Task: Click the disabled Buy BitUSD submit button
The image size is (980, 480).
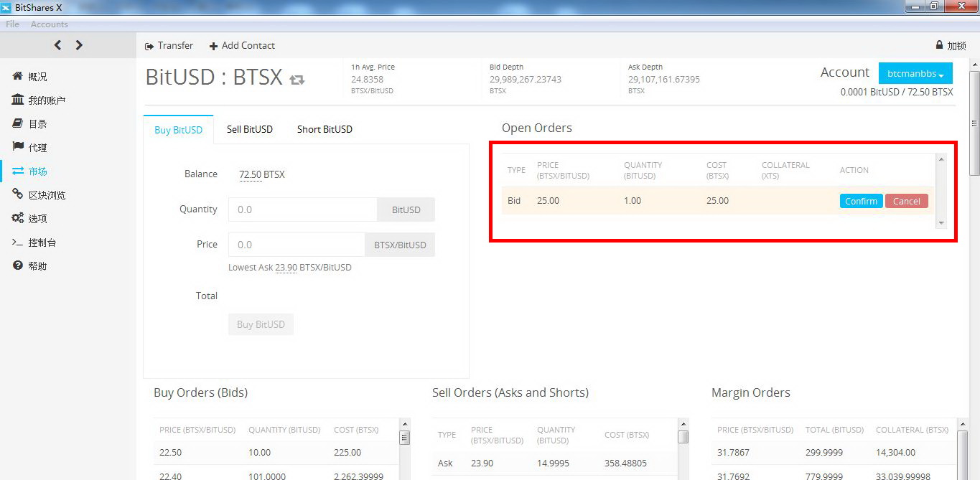Action: (261, 324)
